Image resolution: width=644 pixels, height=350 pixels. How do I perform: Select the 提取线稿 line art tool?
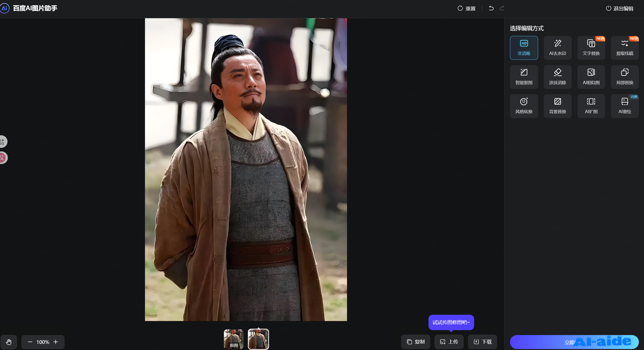click(x=624, y=48)
